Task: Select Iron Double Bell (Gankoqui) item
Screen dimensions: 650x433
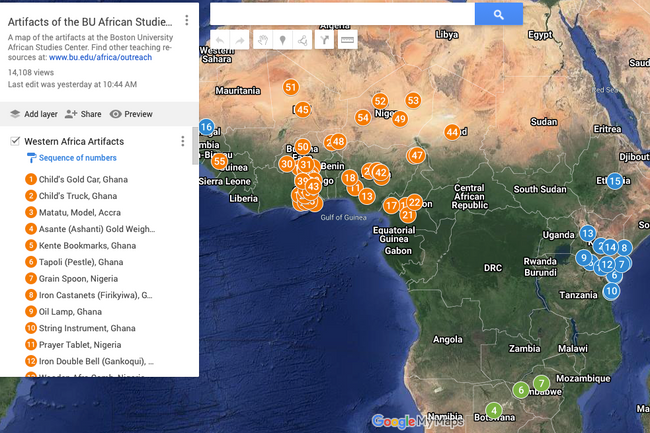Action: [90, 361]
